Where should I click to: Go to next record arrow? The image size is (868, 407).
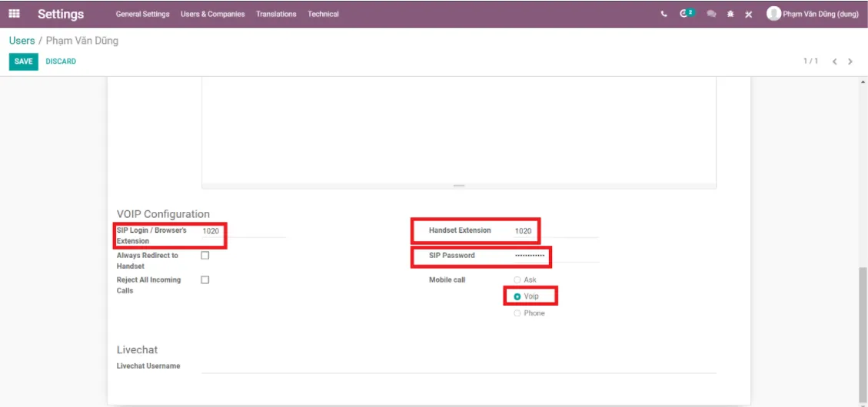pos(850,61)
